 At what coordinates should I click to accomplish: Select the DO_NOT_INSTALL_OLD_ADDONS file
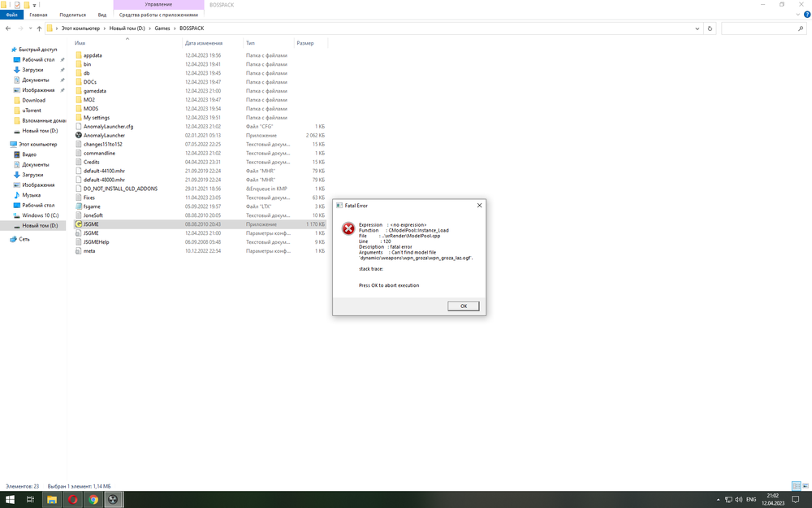pos(121,189)
